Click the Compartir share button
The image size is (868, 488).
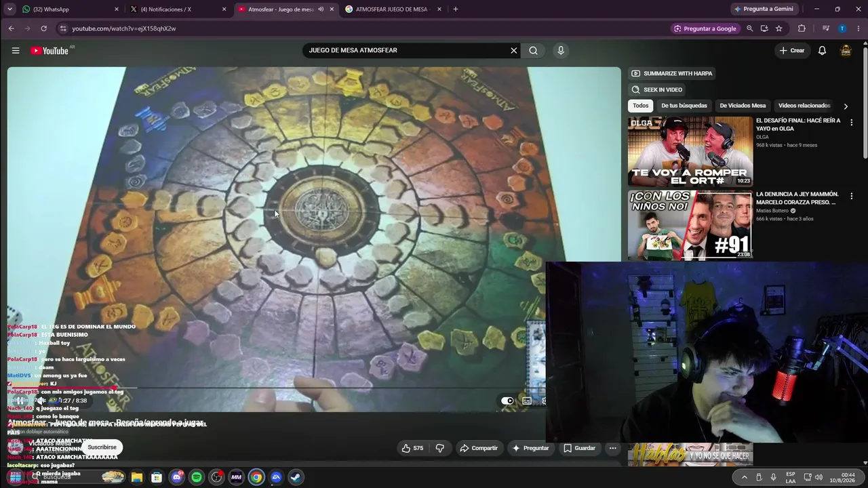click(x=479, y=448)
